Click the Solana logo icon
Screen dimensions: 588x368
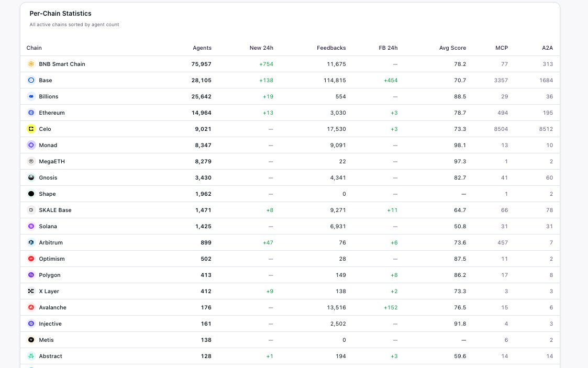(x=31, y=226)
